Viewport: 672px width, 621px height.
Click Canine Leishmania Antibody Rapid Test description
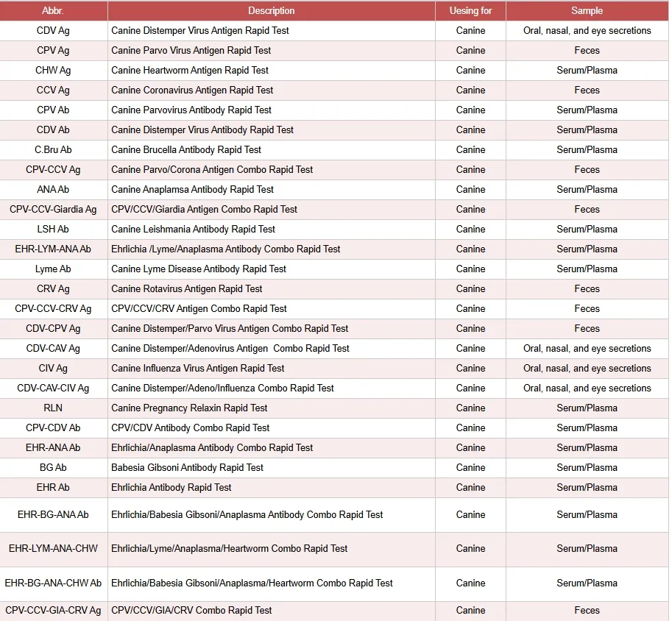pos(193,230)
